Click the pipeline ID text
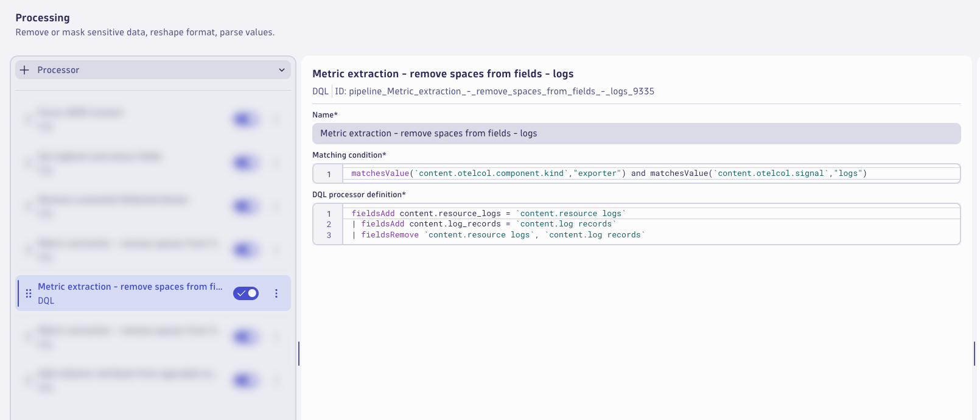 tap(494, 91)
